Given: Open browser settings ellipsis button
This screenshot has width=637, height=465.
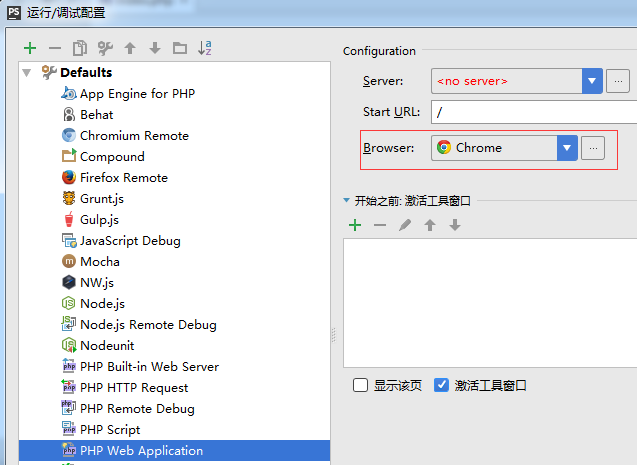Looking at the screenshot, I should point(593,148).
